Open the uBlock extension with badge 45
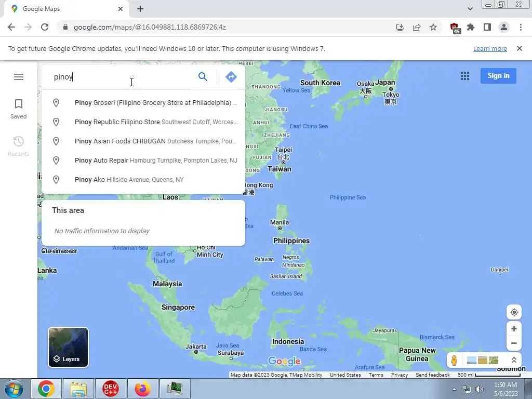Viewport: 532px width, 399px height. [455, 28]
